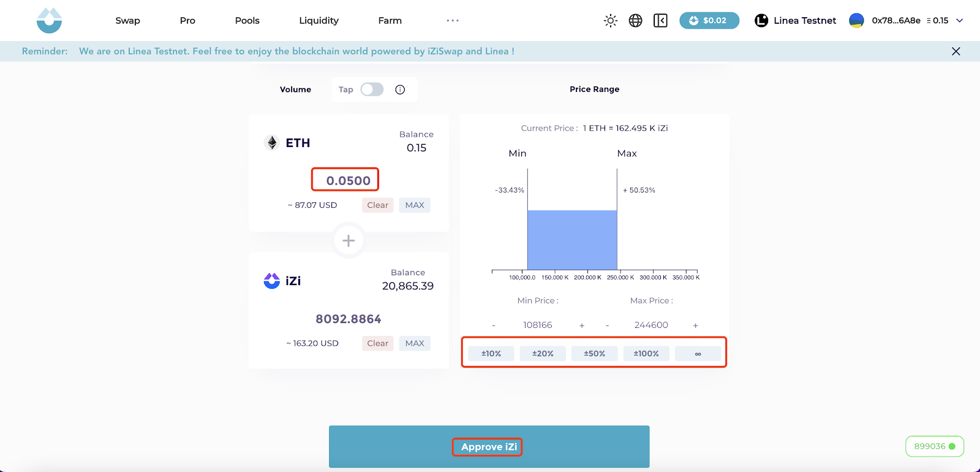Open the Liquidity tab
Image resolution: width=980 pixels, height=472 pixels.
(x=318, y=20)
